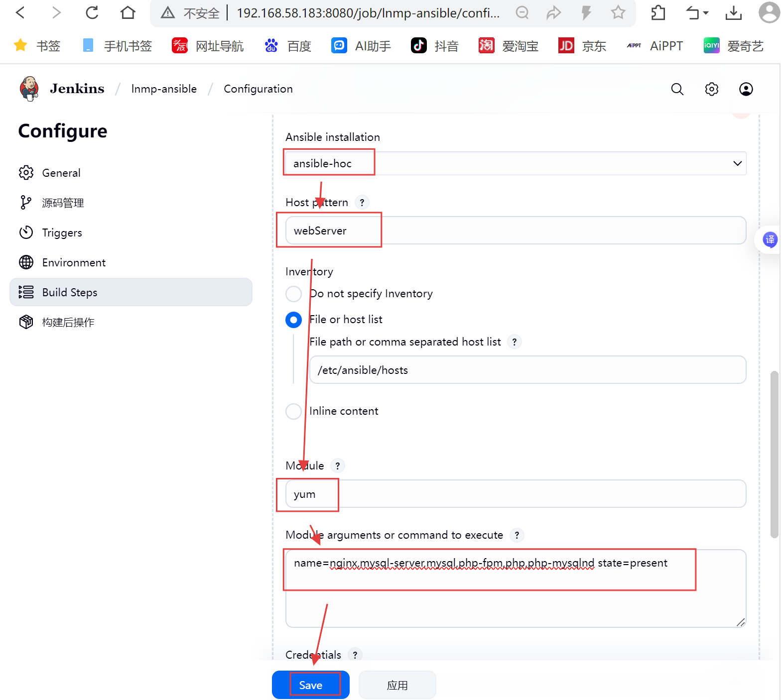Click the share arrow icon in address bar
782x700 pixels.
click(x=554, y=12)
